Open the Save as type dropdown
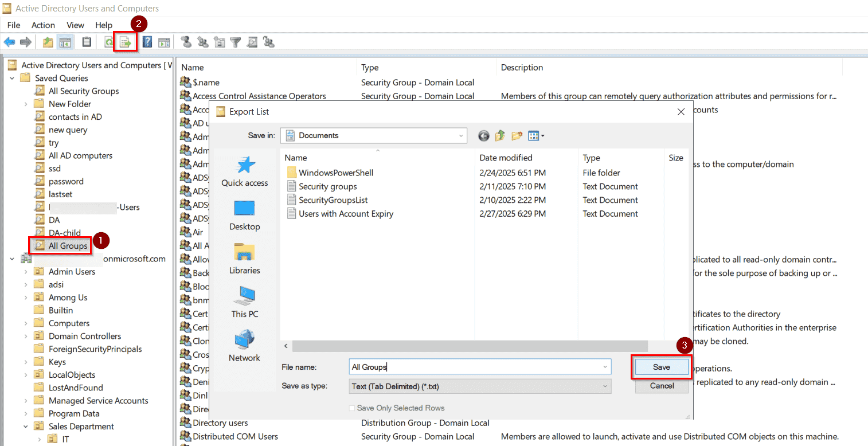The height and width of the screenshot is (446, 868). (605, 386)
